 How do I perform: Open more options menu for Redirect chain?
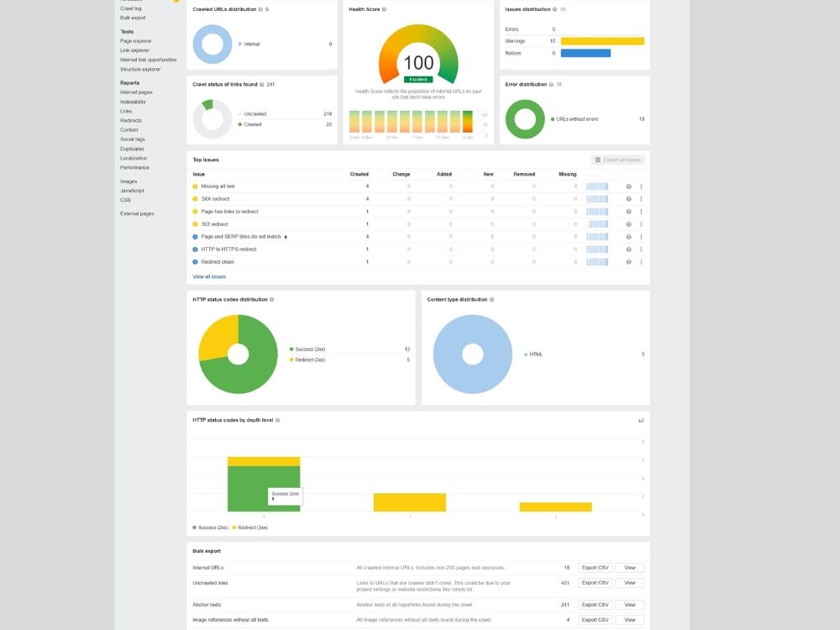[x=641, y=262]
